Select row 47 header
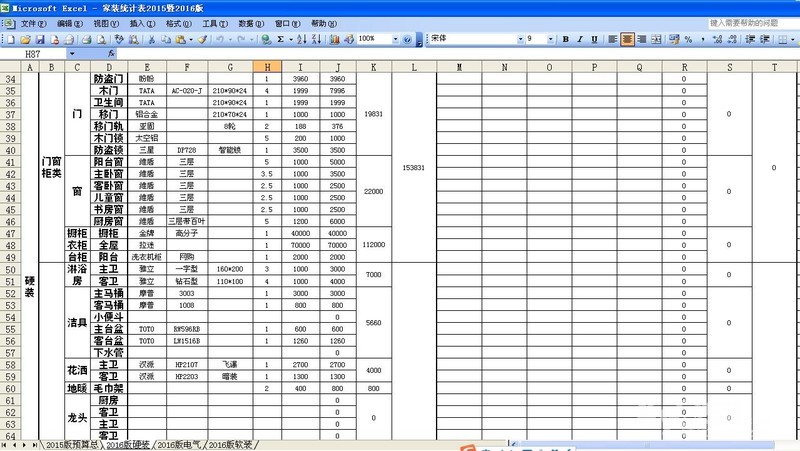Screen dimensions: 800x451 pos(10,233)
